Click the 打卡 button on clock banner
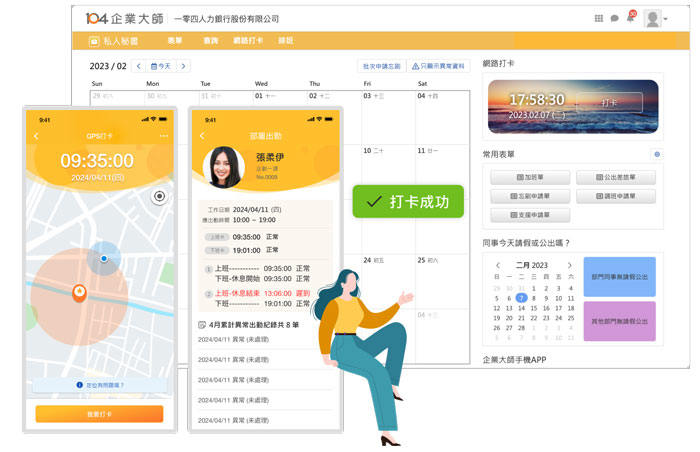The height and width of the screenshot is (452, 700). pos(609,103)
